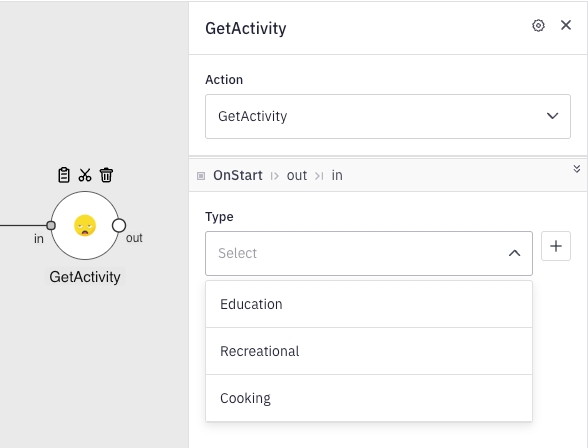The width and height of the screenshot is (588, 448).
Task: Expand the double chevron in OnStart bar
Action: coord(577,169)
